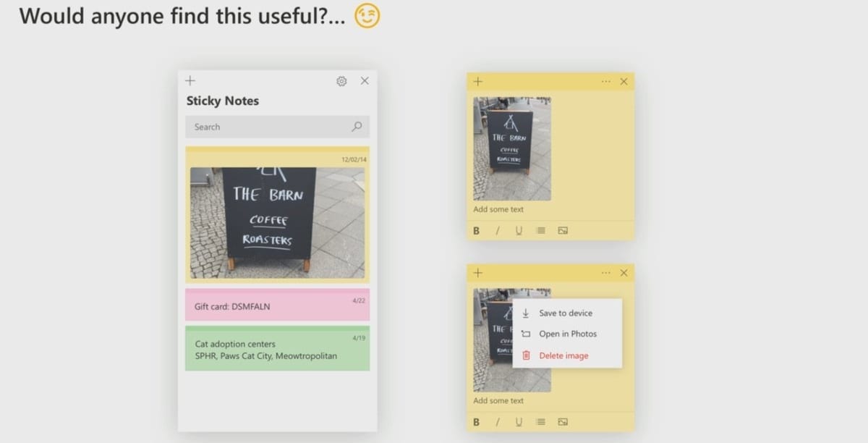
Task: Click the search magnifier icon
Action: (x=356, y=127)
